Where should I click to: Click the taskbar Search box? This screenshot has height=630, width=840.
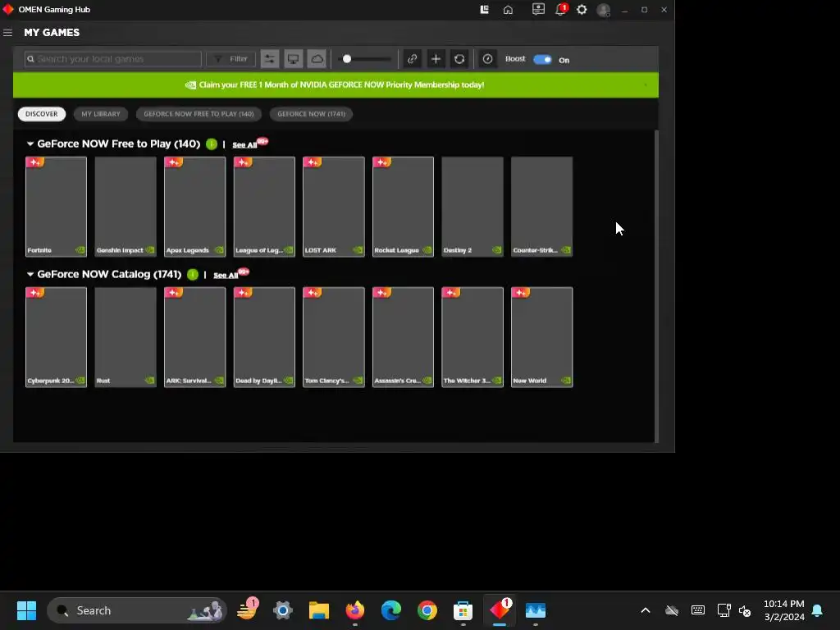point(137,610)
